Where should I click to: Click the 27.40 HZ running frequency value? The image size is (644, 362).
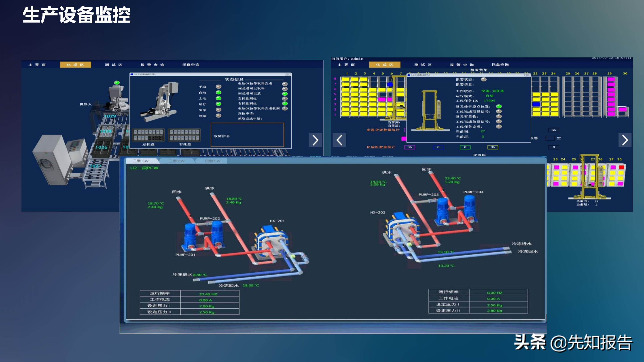tap(208, 294)
